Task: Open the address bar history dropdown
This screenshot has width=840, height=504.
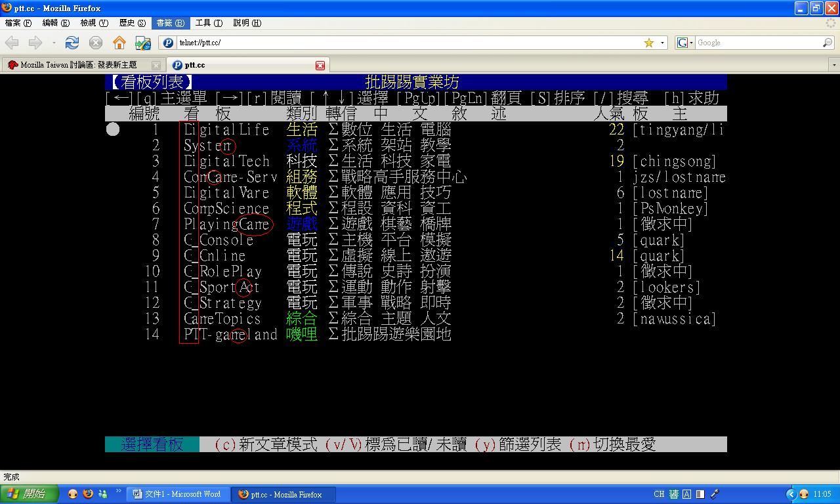Action: pos(662,43)
